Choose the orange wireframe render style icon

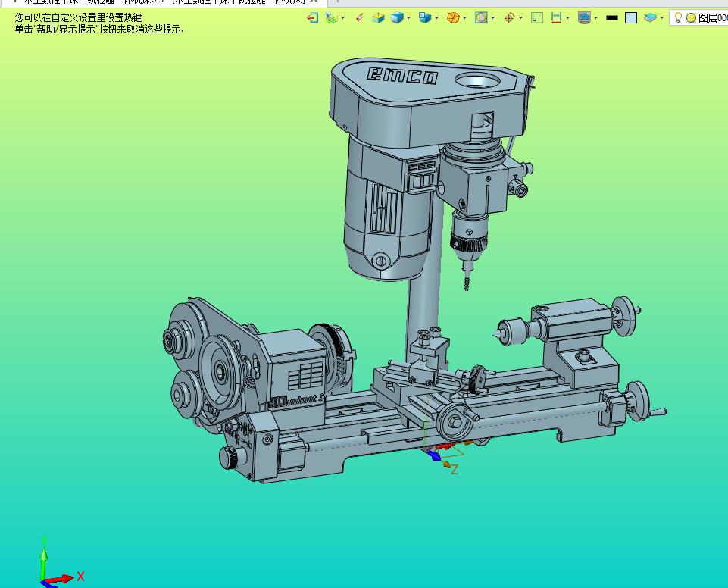click(453, 17)
